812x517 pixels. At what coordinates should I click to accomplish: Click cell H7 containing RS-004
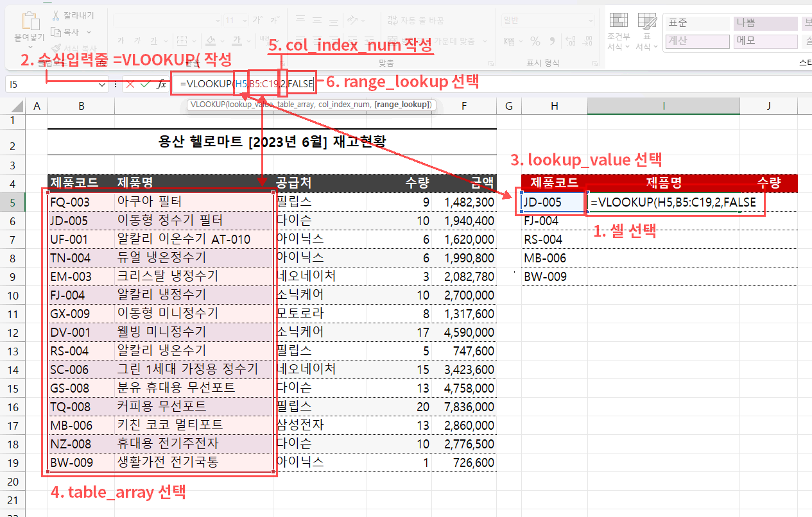tap(554, 239)
